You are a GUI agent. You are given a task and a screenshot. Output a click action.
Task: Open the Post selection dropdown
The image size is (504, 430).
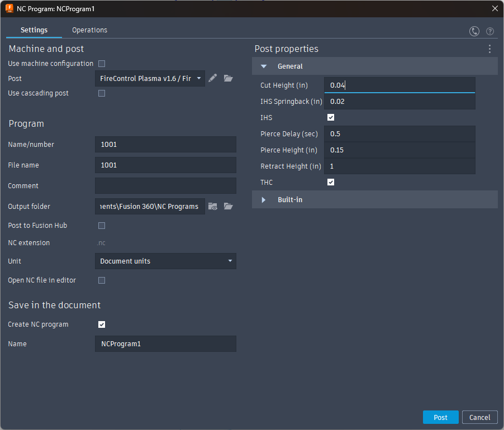[x=150, y=79]
